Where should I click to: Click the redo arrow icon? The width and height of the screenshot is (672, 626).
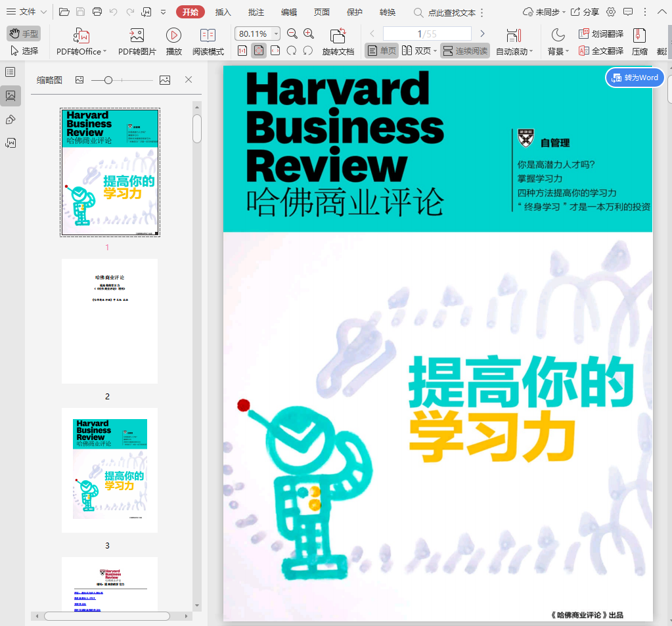pyautogui.click(x=130, y=12)
